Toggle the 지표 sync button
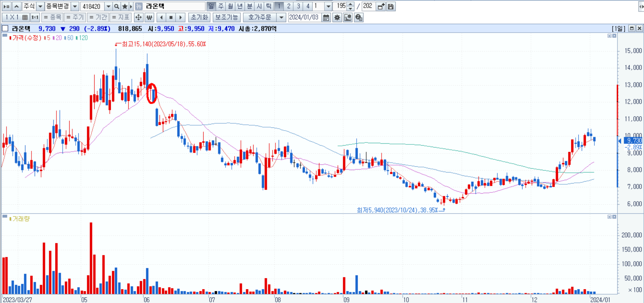644x303 pixels. (121, 17)
